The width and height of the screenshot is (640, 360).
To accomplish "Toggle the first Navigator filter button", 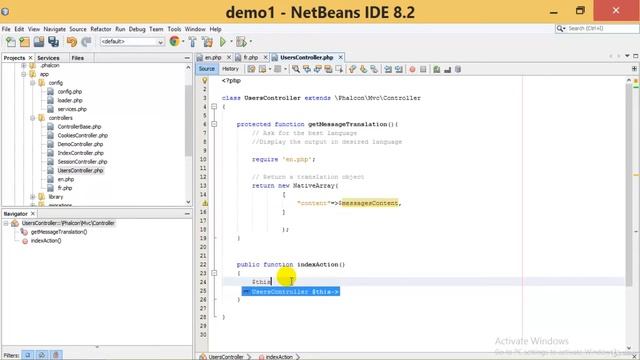I will tap(28, 355).
